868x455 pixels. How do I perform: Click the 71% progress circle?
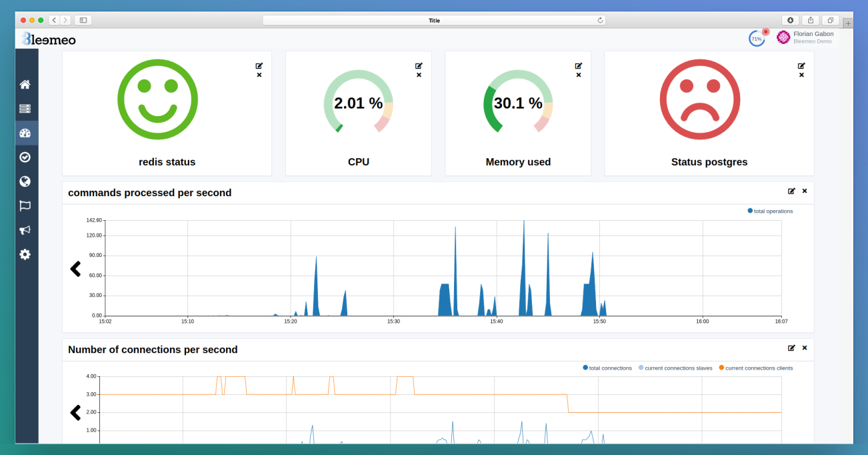pyautogui.click(x=756, y=38)
